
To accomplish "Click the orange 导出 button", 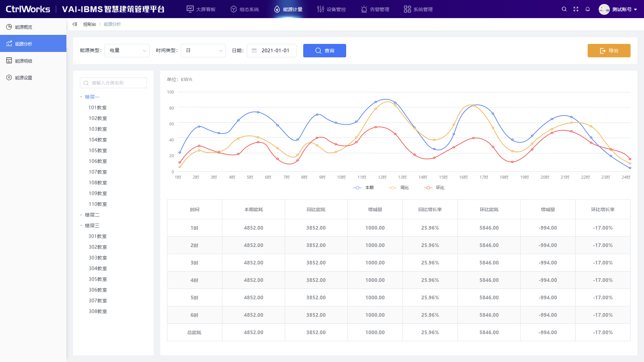I will tap(609, 51).
